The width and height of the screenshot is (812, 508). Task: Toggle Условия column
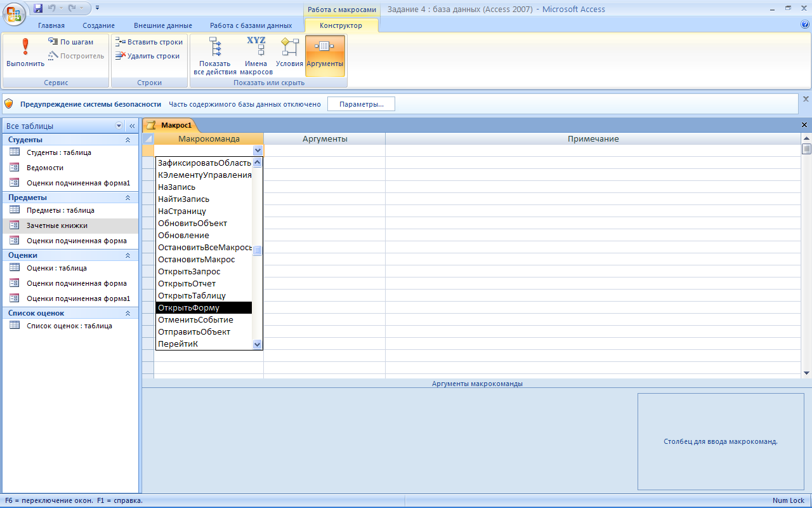click(x=289, y=52)
